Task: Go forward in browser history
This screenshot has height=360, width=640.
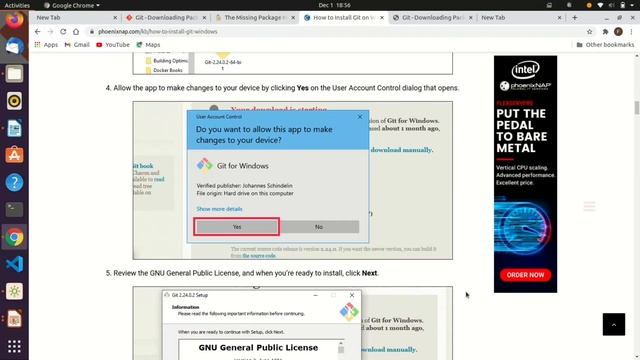Action: (x=50, y=31)
